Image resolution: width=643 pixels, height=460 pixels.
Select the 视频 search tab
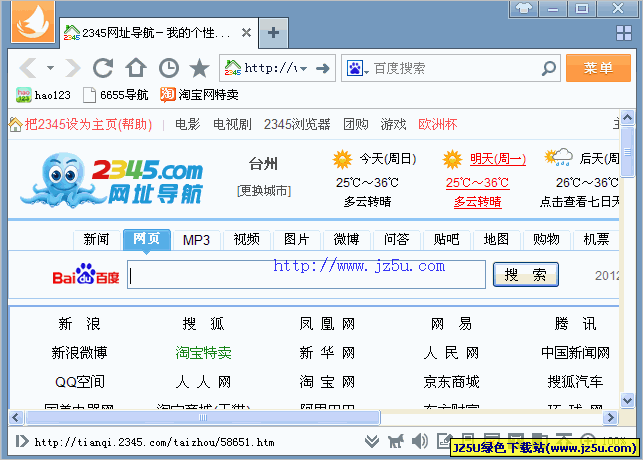point(246,239)
